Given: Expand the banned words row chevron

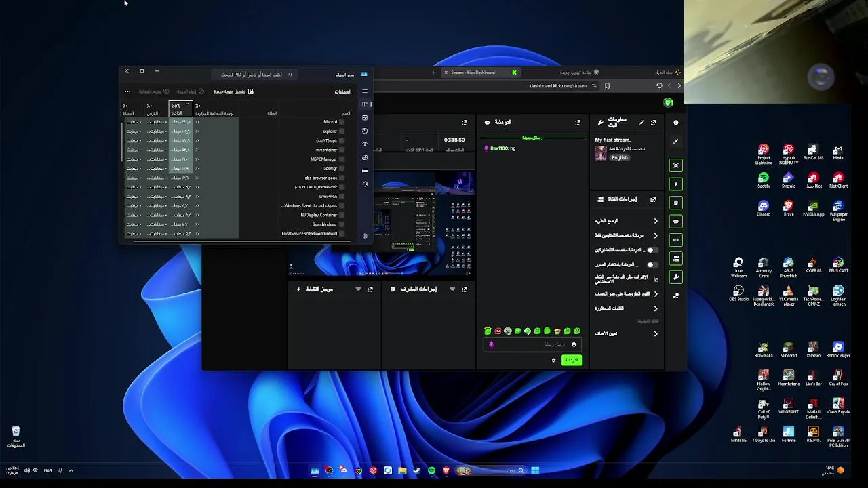Looking at the screenshot, I should [656, 308].
